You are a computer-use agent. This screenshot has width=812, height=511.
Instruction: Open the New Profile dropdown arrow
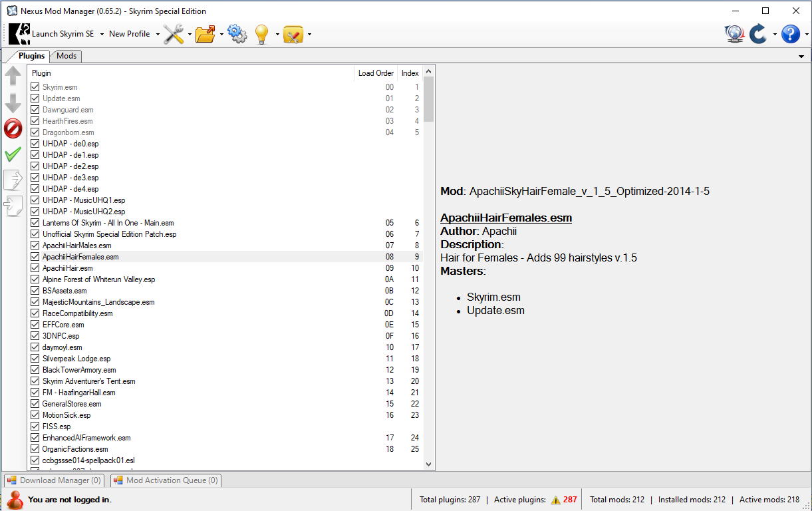(158, 34)
